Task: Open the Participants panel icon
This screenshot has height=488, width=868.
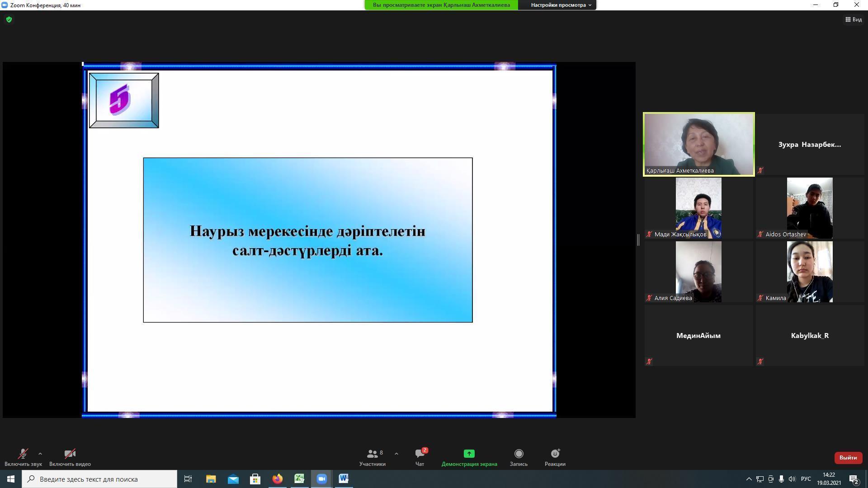Action: 372,454
